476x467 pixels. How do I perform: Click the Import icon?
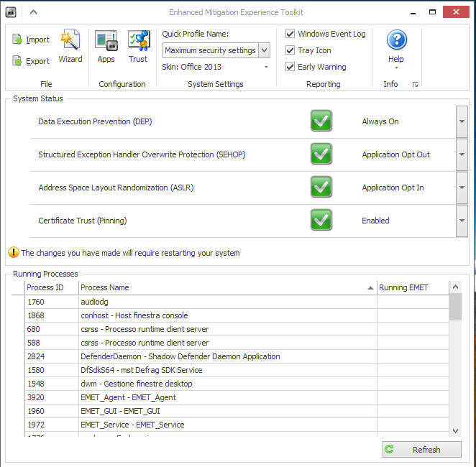18,40
